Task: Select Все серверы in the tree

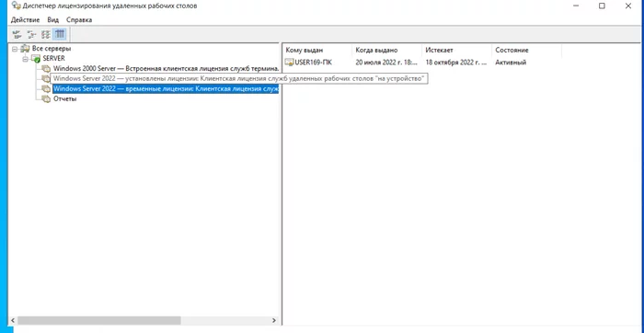Action: click(x=52, y=49)
